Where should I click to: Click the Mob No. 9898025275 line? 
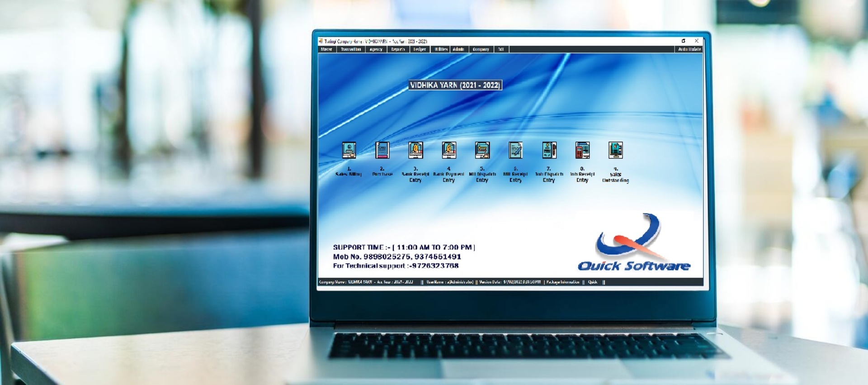pyautogui.click(x=397, y=257)
